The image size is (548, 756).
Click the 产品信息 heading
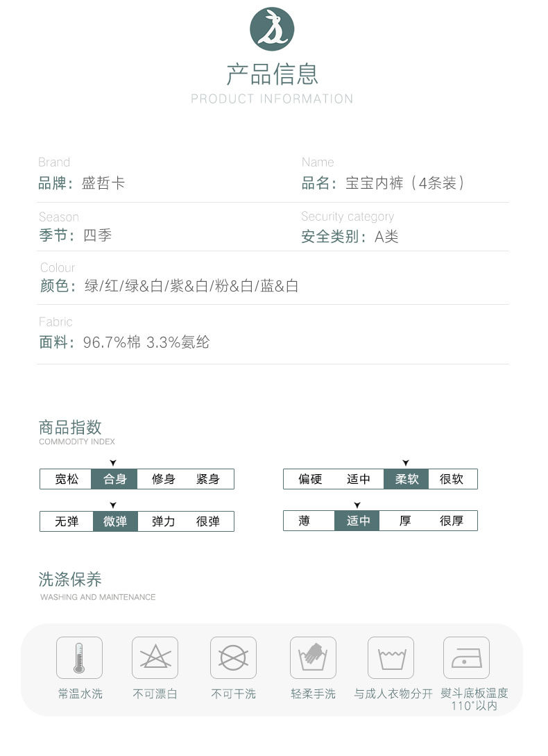[x=272, y=74]
